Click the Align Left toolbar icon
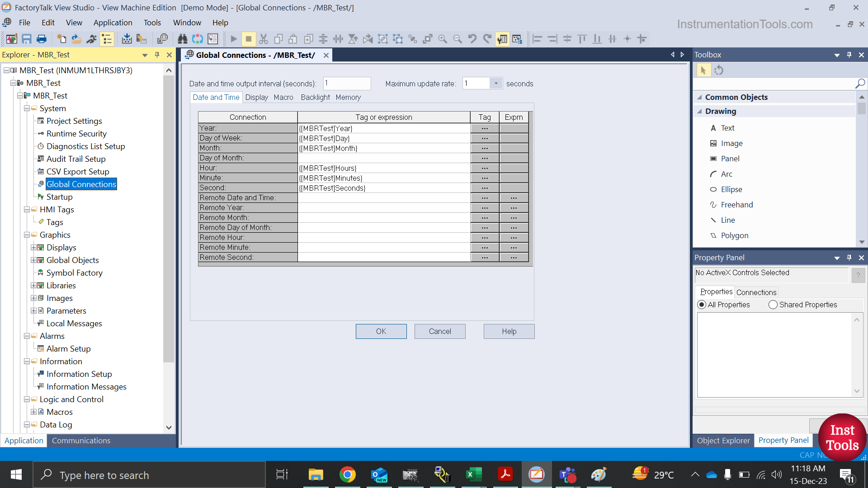Viewport: 868px width, 488px height. click(x=538, y=39)
